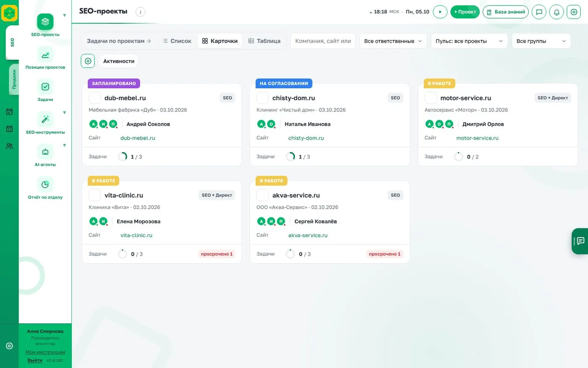Click the info icon beside SEO-проекты title
The image size is (588, 368).
click(x=140, y=12)
